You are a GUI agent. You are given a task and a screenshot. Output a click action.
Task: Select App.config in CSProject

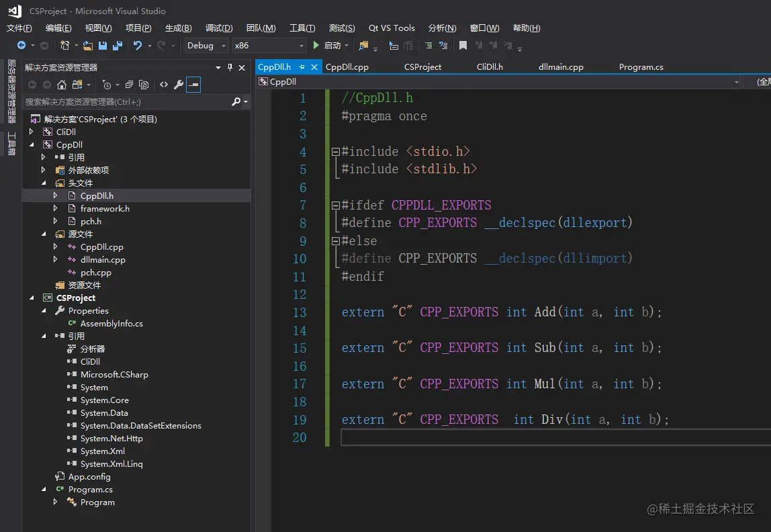[89, 477]
